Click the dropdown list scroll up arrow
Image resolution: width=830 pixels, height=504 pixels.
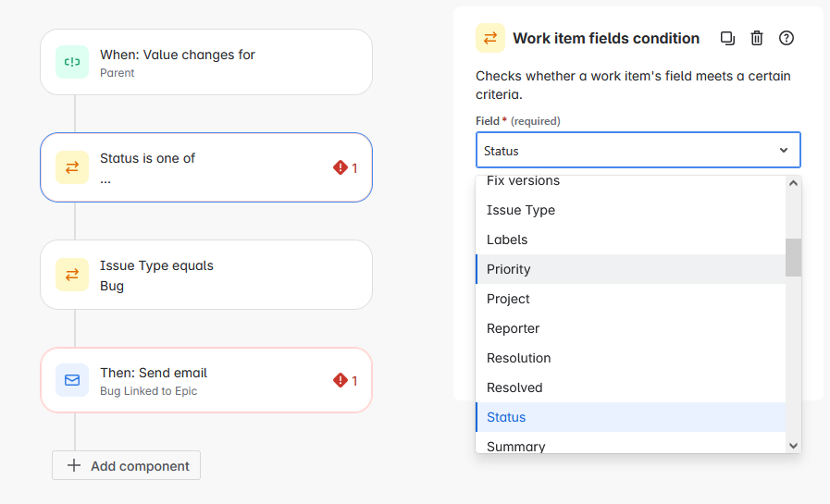point(793,183)
